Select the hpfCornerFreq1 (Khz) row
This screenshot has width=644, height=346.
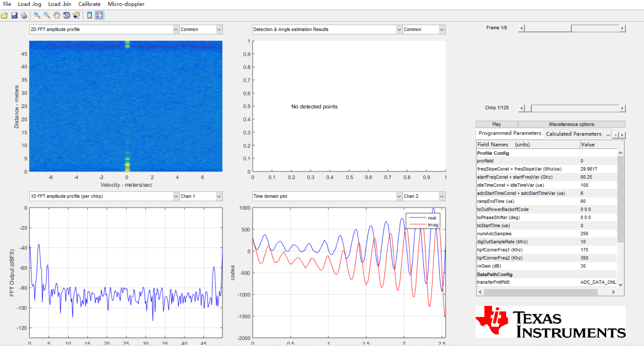(x=547, y=250)
